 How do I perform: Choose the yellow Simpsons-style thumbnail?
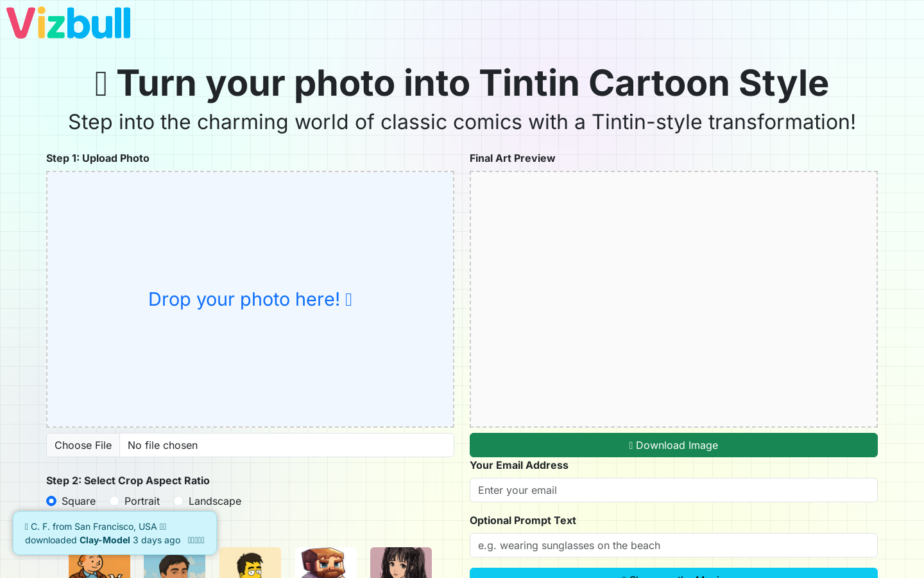tap(250, 563)
